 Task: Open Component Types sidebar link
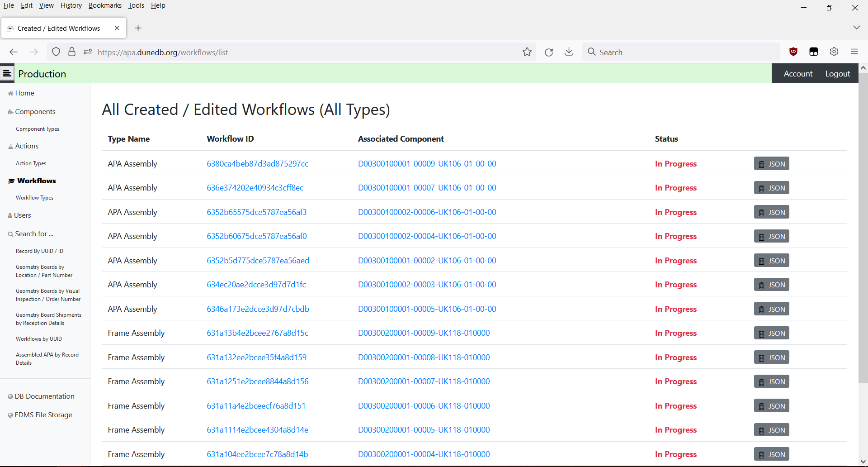tap(38, 129)
